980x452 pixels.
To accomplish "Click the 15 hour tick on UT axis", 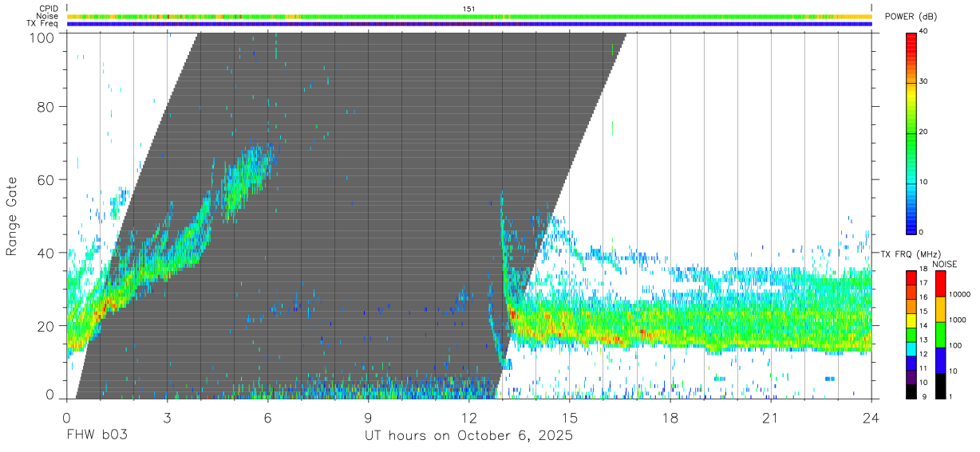I will point(570,418).
